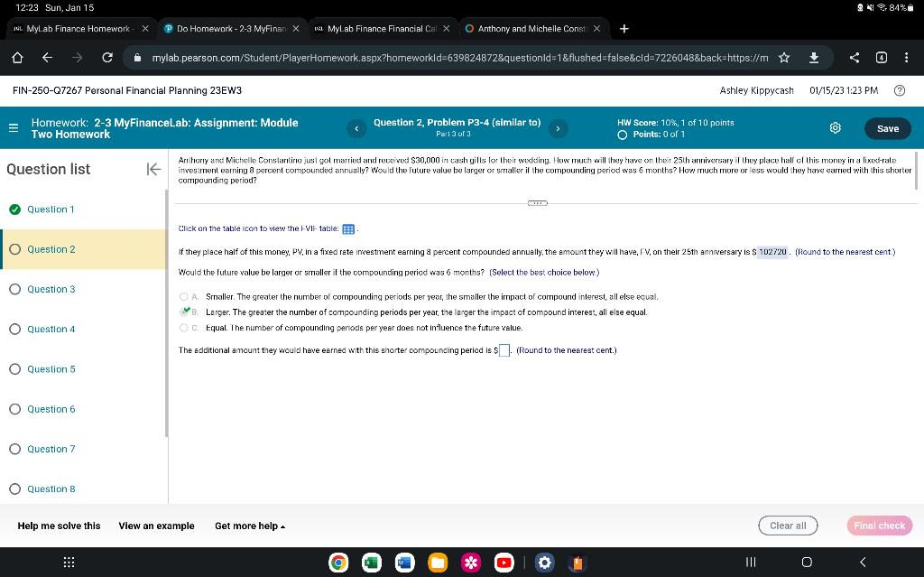The image size is (924, 577).
Task: Launch Chrome from the taskbar
Action: point(338,563)
